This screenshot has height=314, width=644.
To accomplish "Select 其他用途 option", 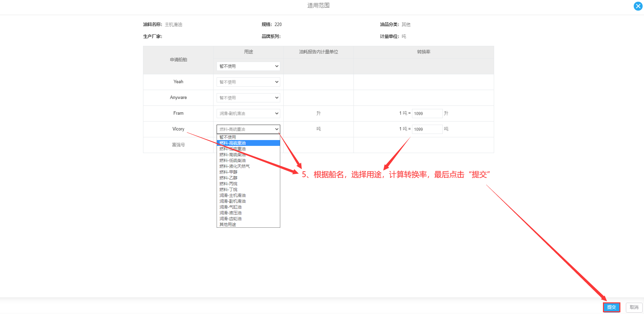I will click(248, 224).
